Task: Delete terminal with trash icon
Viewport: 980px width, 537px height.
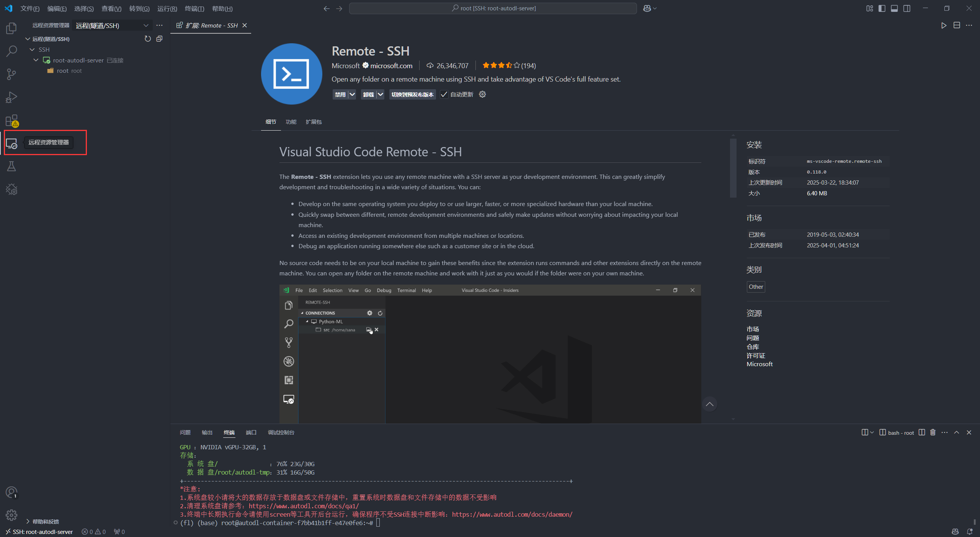Action: pos(933,432)
